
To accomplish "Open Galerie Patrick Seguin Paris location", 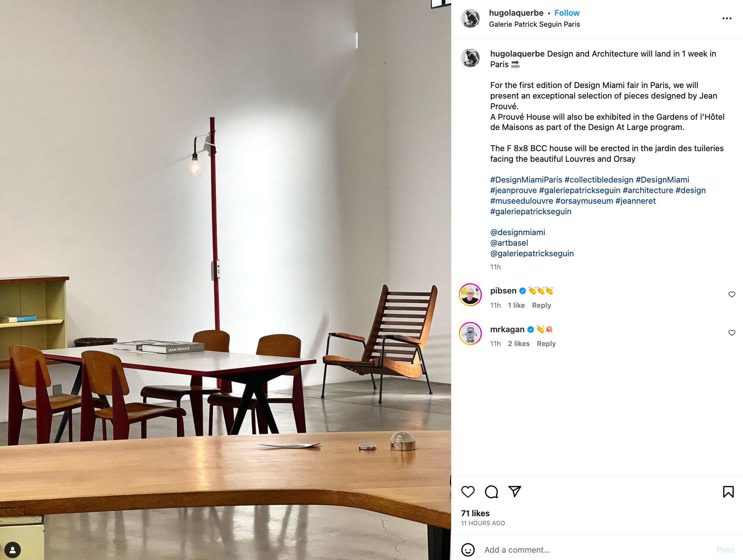I will pos(534,24).
